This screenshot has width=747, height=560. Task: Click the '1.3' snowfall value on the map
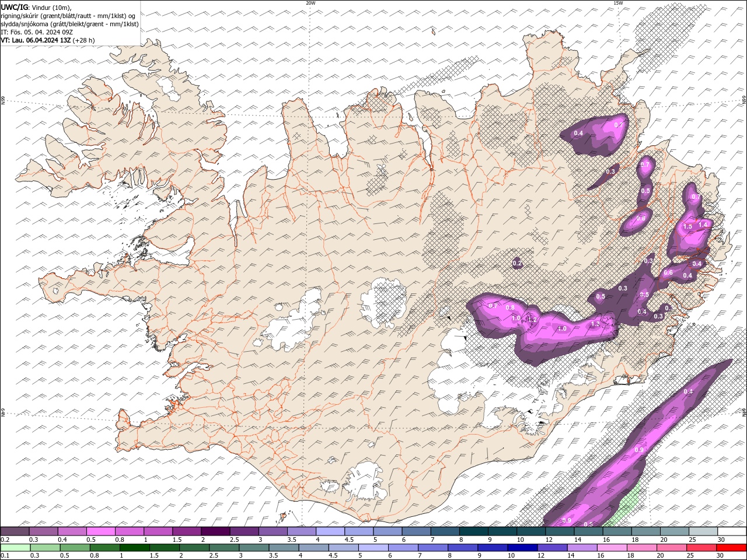(x=595, y=324)
